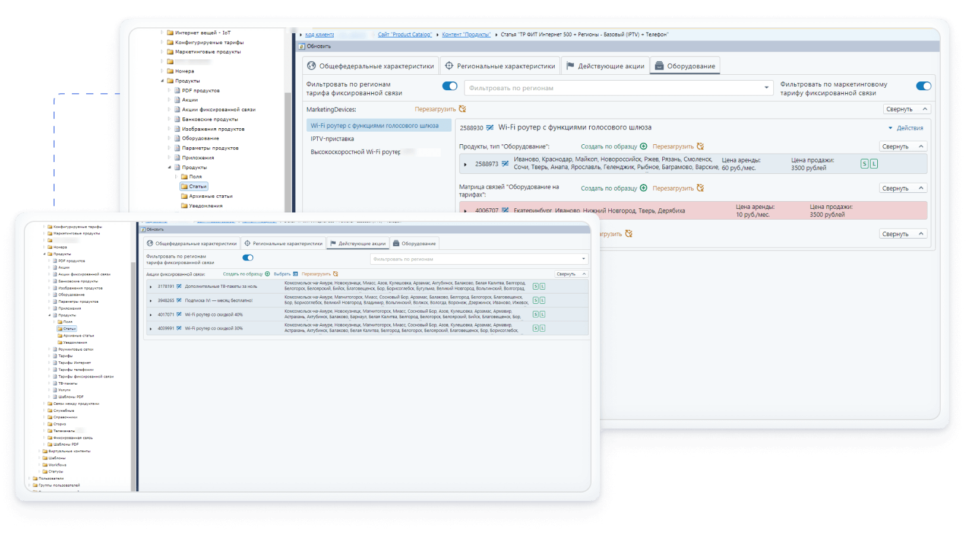Click Выбрать link in front window
Image resolution: width=980 pixels, height=546 pixels.
pyautogui.click(x=282, y=274)
